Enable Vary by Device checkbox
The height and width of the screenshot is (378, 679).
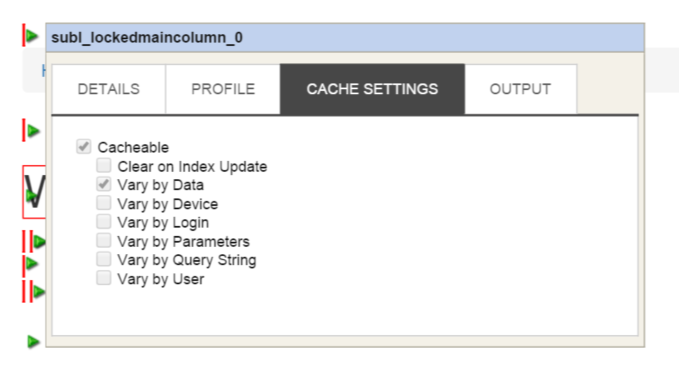(x=103, y=203)
